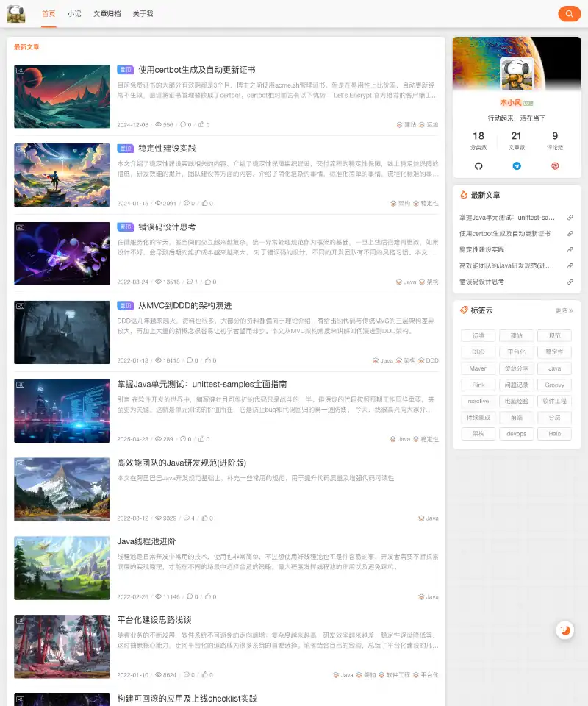Click link icon beside 稳定性建设实践 in sidebar
Image resolution: width=588 pixels, height=706 pixels.
(570, 249)
